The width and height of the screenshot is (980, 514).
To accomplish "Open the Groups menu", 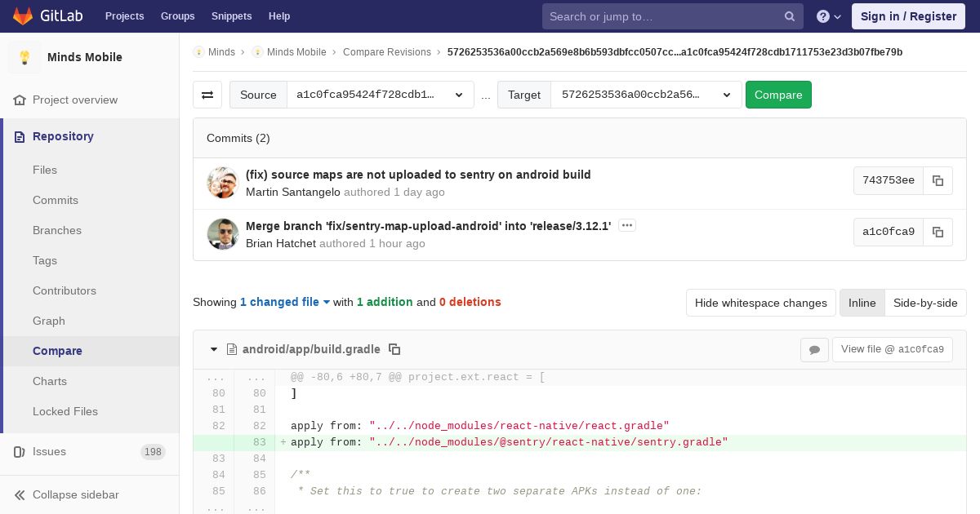I will click(x=177, y=16).
